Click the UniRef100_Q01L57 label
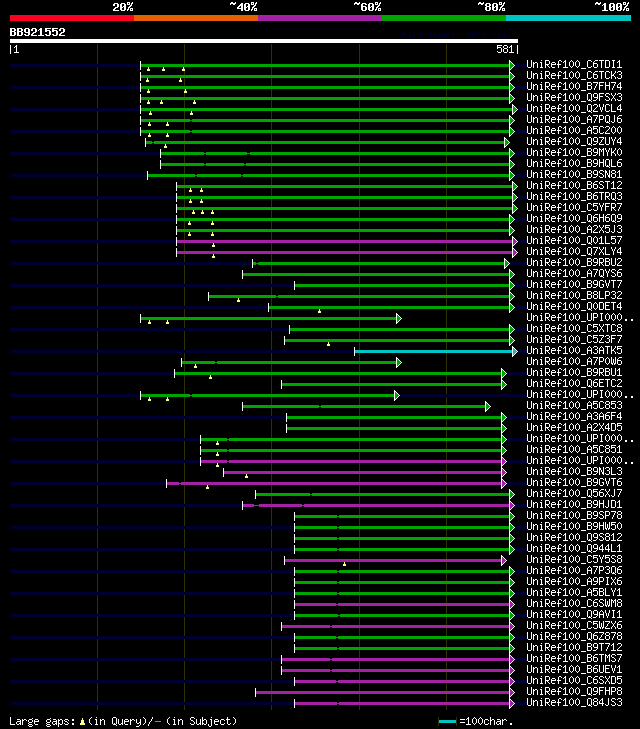Viewport: 640px width, 729px height. point(574,240)
